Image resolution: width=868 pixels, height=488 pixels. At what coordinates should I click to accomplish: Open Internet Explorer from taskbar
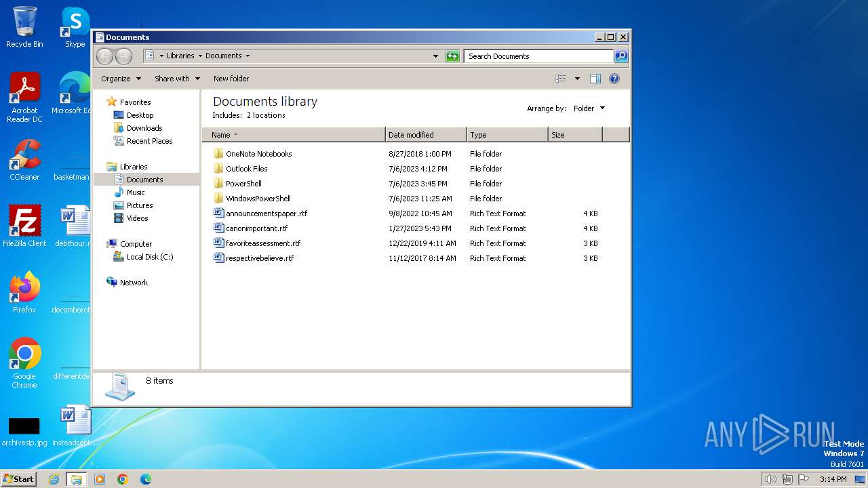coord(54,479)
